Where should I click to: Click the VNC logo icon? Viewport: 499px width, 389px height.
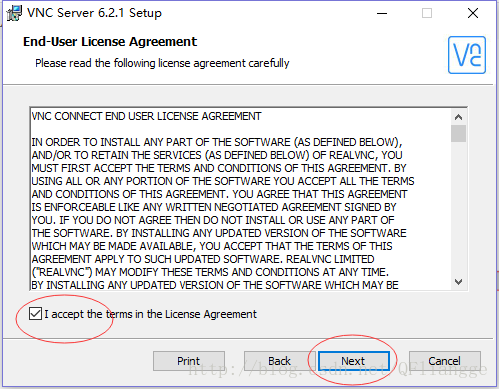(x=467, y=55)
